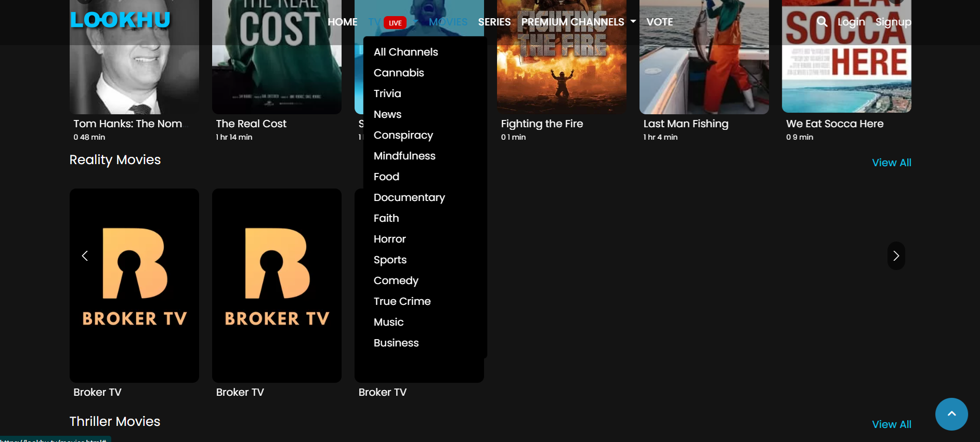
Task: Select True Crime from channel list
Action: coord(402,301)
